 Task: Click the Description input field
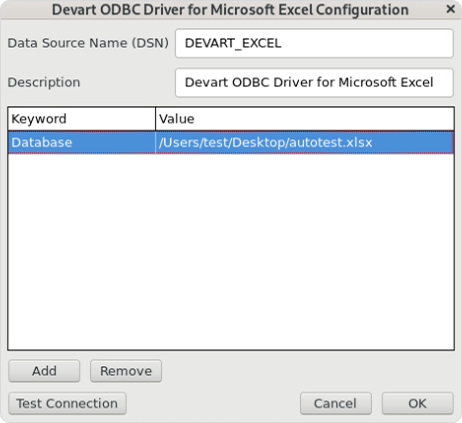[314, 83]
